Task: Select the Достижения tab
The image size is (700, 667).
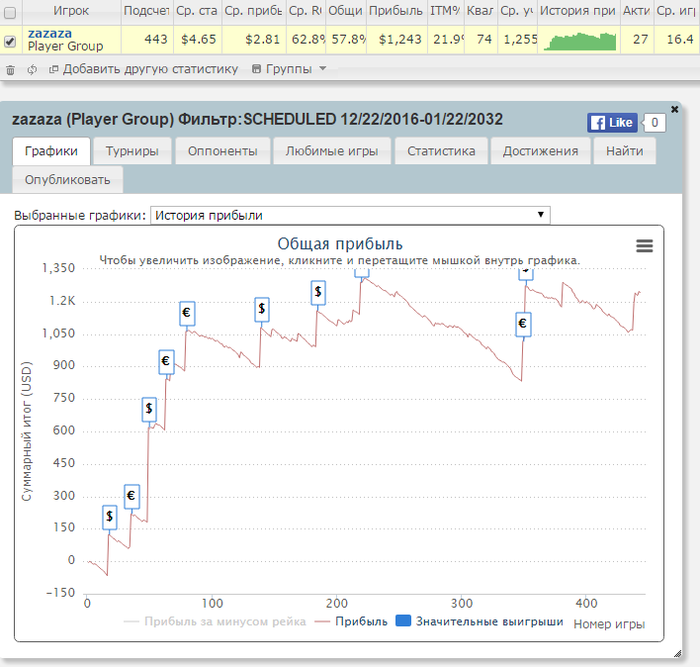Action: 541,151
